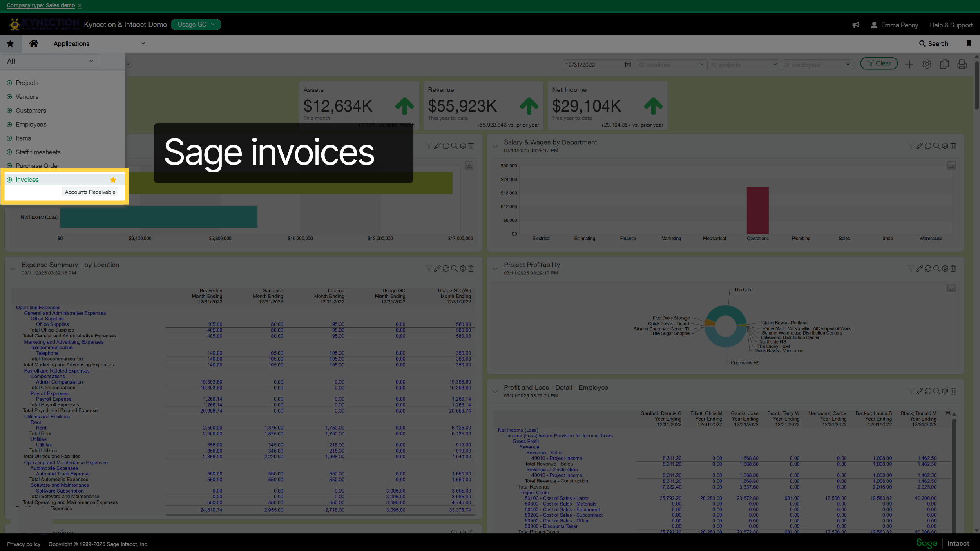980x551 pixels.
Task: Open the Favorites star tab in navigation bar
Action: click(11, 44)
